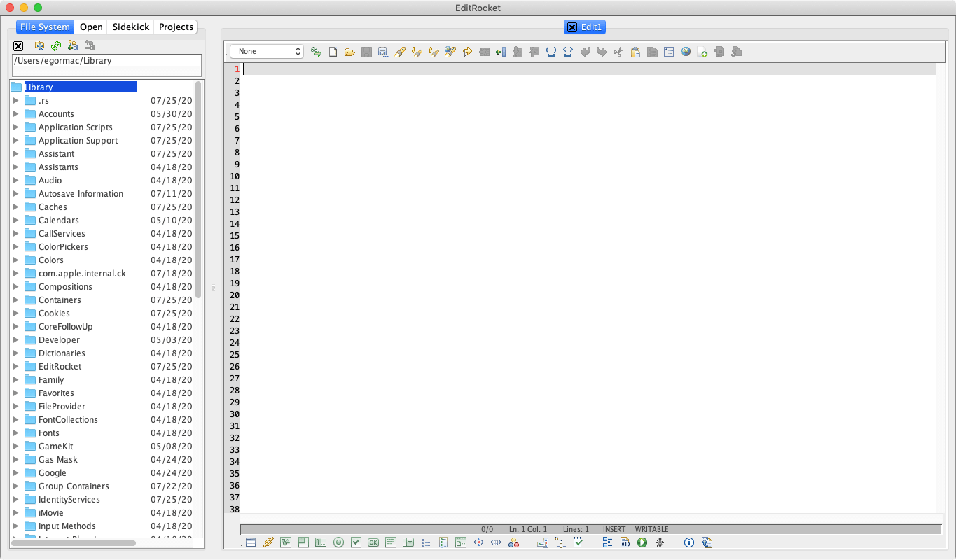
Task: Expand the Application Support folder
Action: pyautogui.click(x=16, y=141)
